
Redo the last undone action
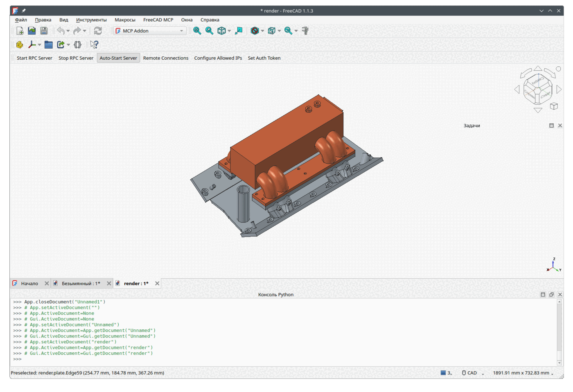pos(77,31)
